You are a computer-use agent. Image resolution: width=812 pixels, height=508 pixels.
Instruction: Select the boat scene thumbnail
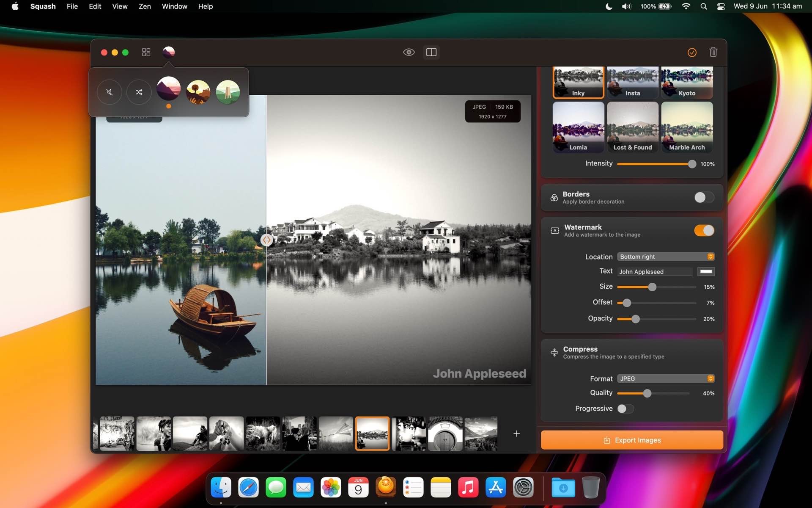point(373,433)
